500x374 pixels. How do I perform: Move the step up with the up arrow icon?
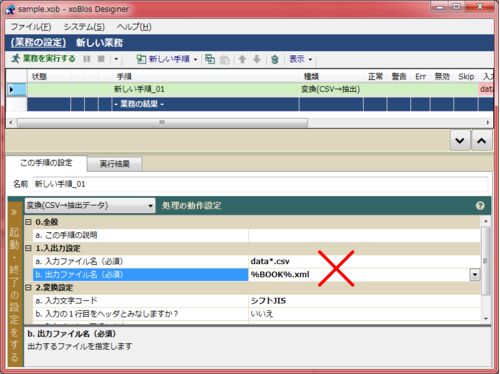coord(242,59)
